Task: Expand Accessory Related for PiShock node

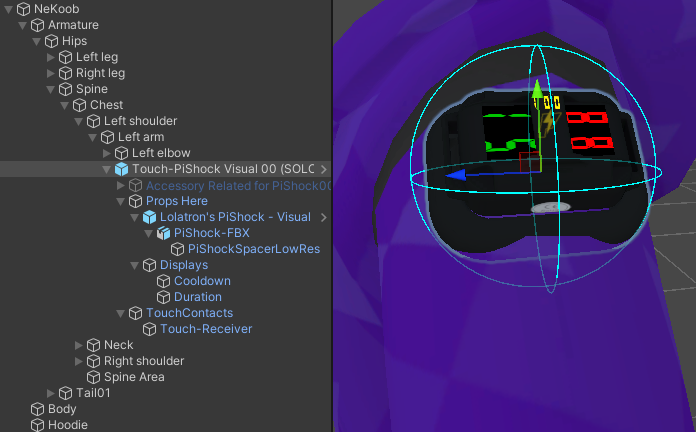Action: (121, 185)
